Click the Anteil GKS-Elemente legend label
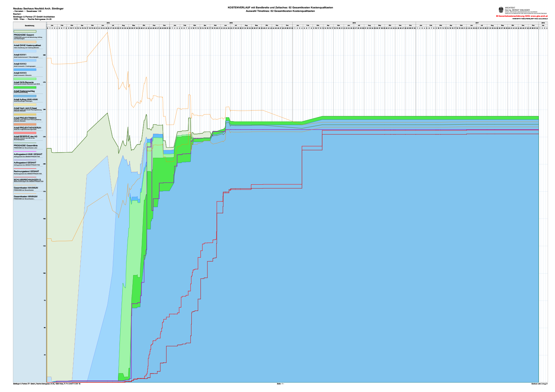The width and height of the screenshot is (555, 392). 24,82
